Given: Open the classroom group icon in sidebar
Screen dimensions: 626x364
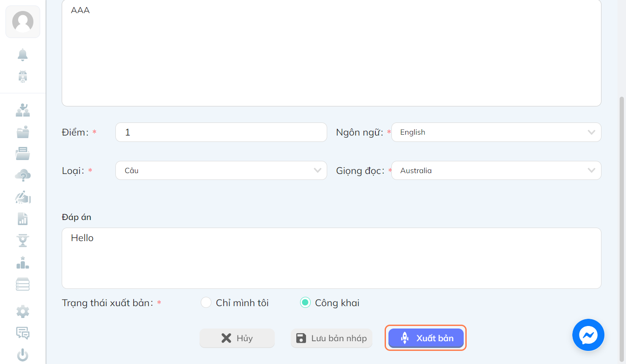Looking at the screenshot, I should (23, 110).
